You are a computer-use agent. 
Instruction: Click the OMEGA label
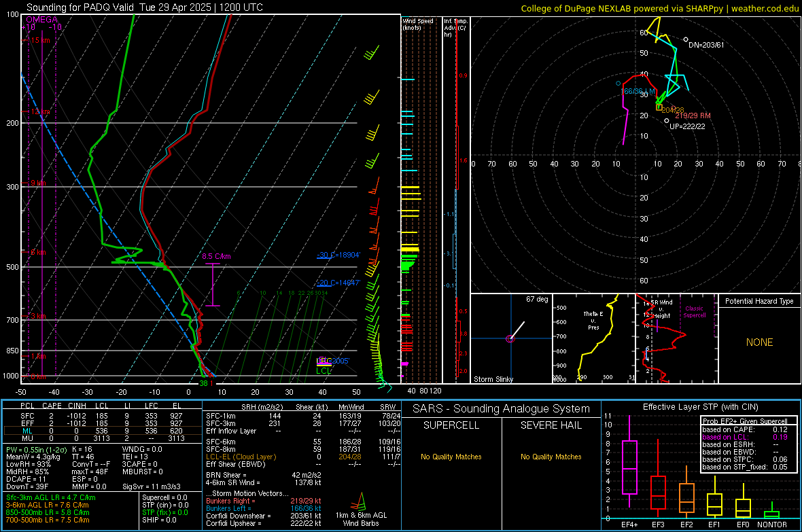pos(42,20)
